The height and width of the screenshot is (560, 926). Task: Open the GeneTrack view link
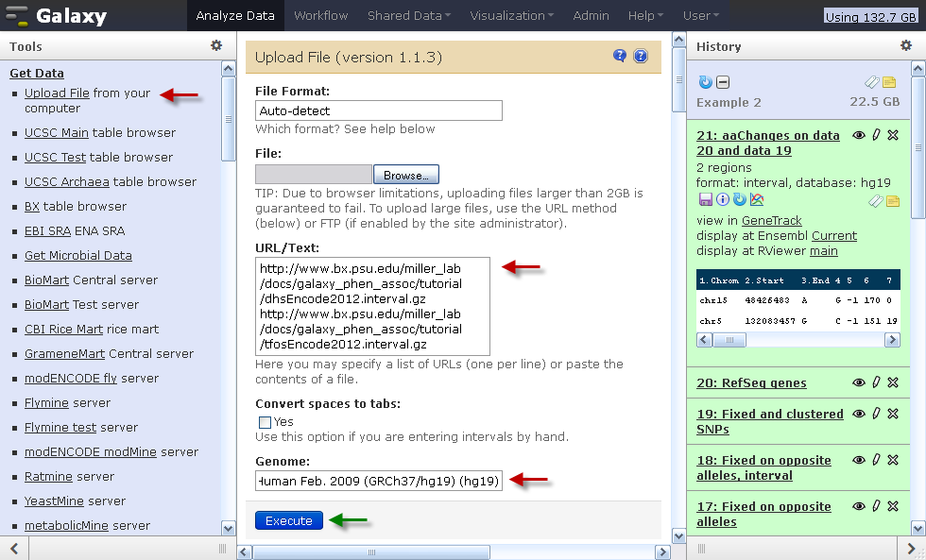click(x=771, y=221)
